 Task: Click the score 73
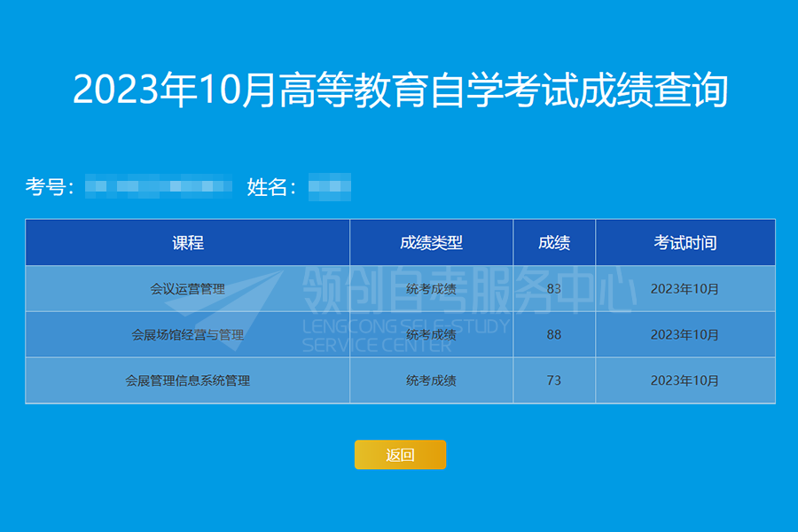[x=553, y=380]
